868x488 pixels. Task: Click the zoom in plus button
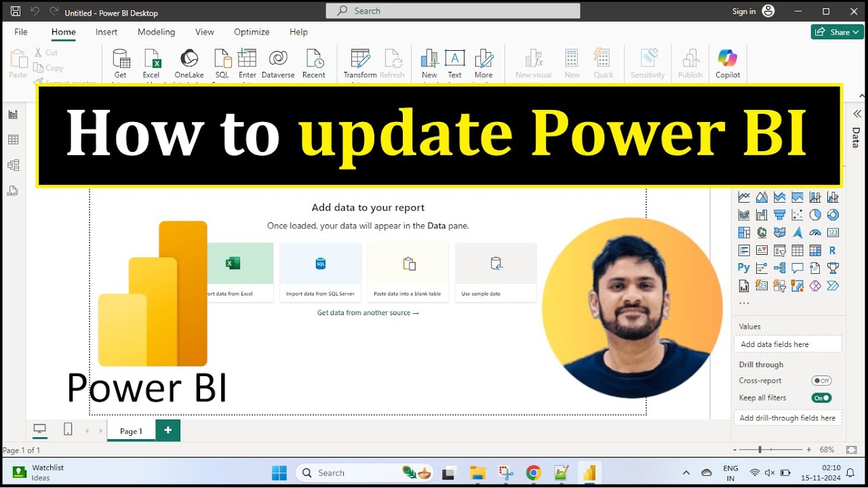[x=808, y=449]
